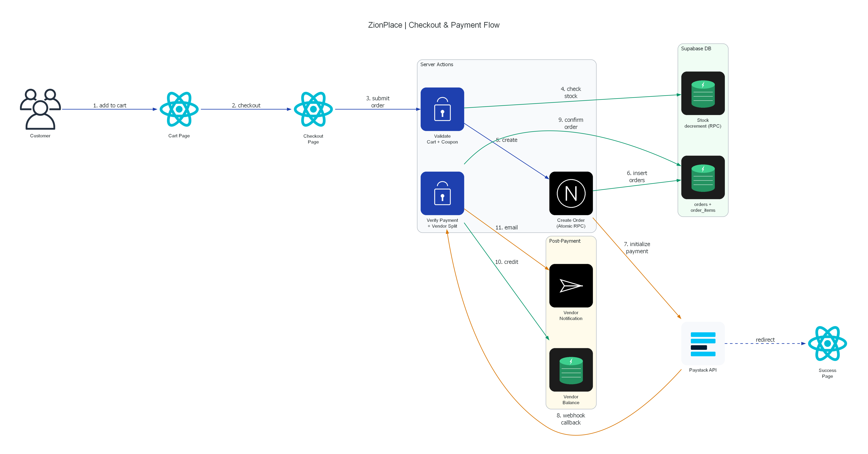Click the Stock decrement (RPC) database icon
Image resolution: width=868 pixels, height=454 pixels.
pyautogui.click(x=703, y=93)
